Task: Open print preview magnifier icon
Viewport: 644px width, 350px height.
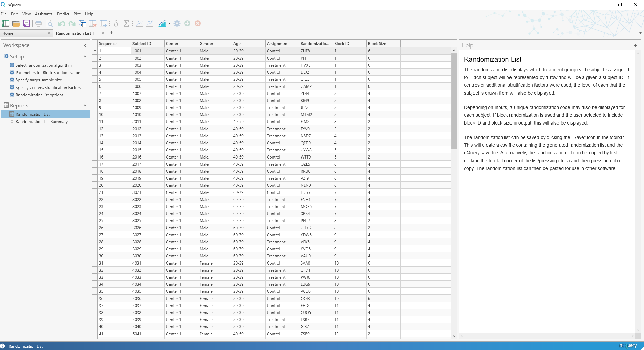Action: click(49, 23)
